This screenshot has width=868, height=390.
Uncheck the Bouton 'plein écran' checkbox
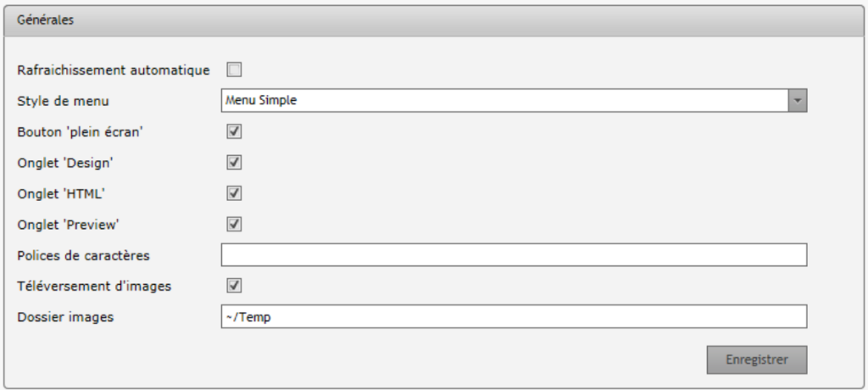coord(234,132)
